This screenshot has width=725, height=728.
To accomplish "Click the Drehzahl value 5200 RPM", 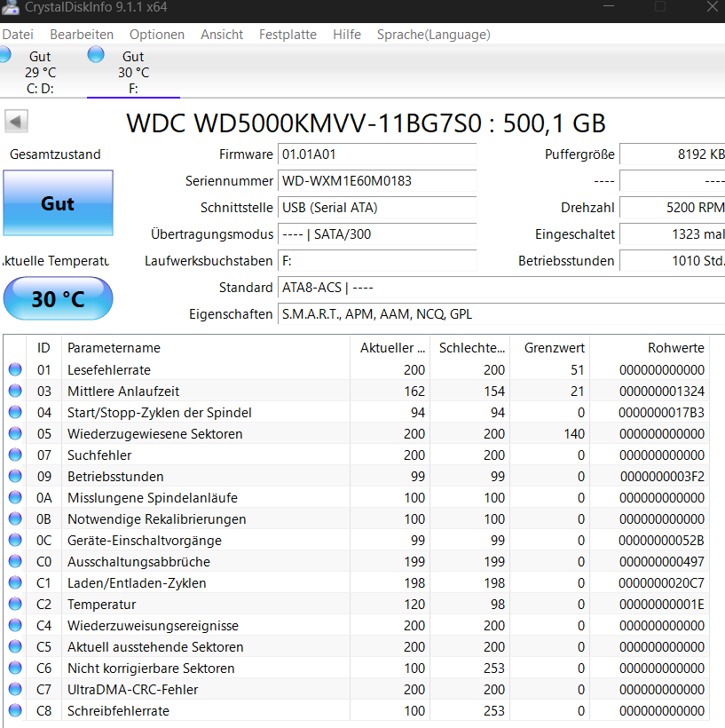I will pos(672,208).
